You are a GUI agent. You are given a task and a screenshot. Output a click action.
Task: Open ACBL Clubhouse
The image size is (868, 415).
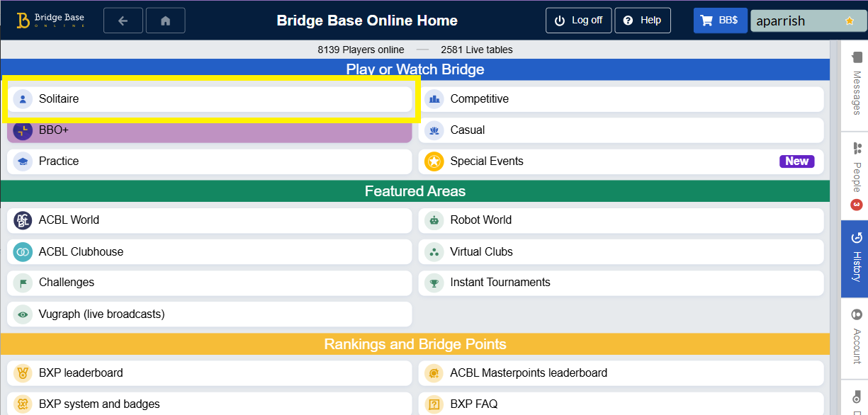[210, 251]
